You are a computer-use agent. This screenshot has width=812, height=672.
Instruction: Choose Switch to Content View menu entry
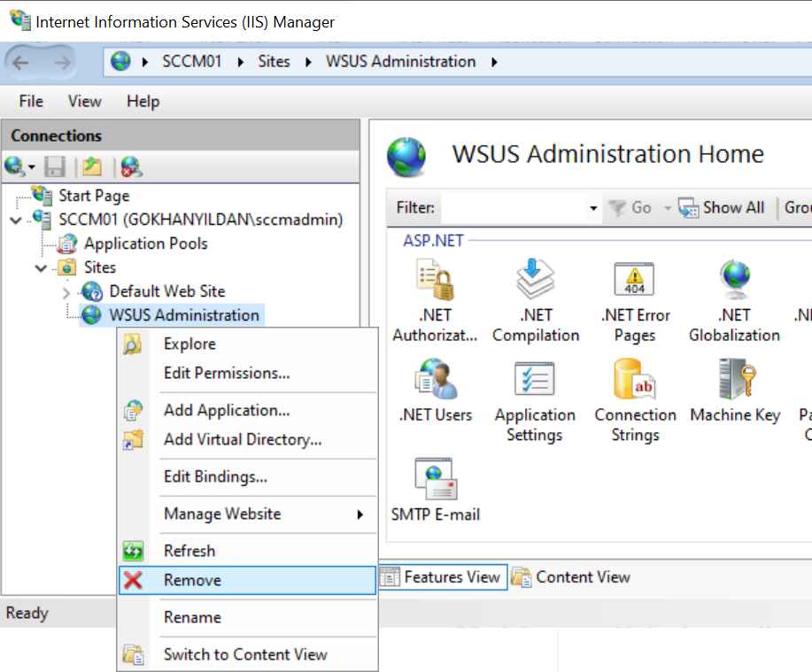[x=248, y=654]
